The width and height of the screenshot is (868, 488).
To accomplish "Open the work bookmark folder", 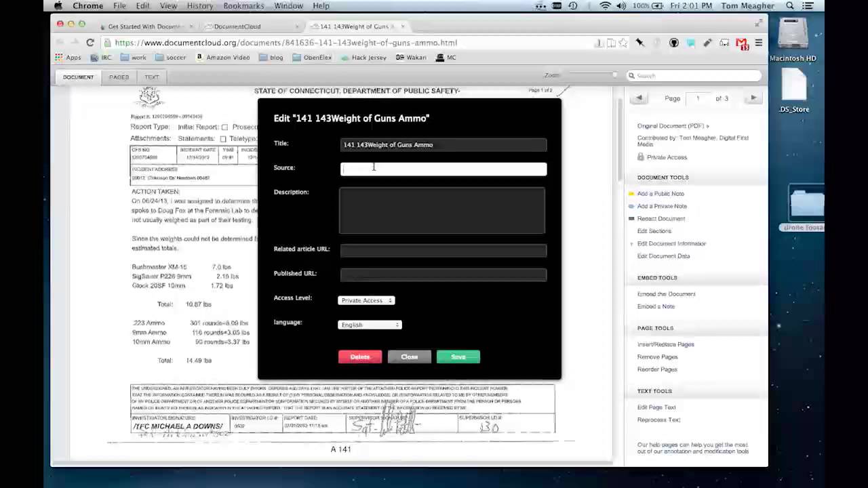I will point(134,58).
